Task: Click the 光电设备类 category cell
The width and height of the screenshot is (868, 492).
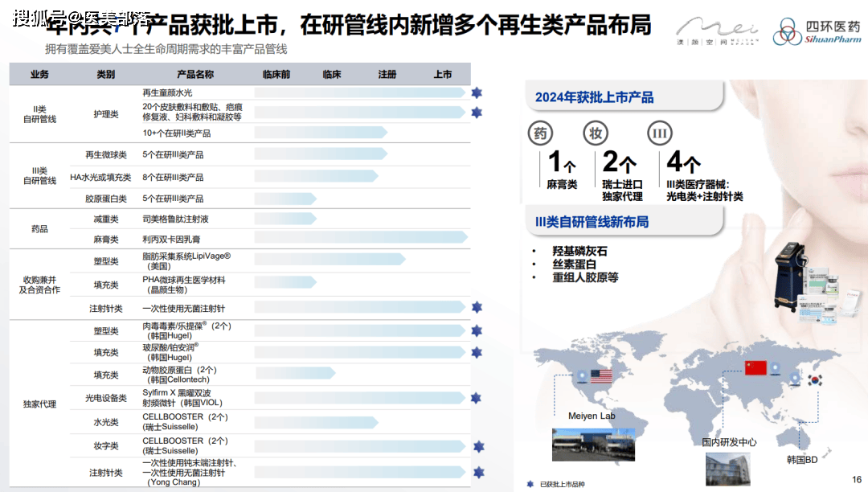Action: 106,398
